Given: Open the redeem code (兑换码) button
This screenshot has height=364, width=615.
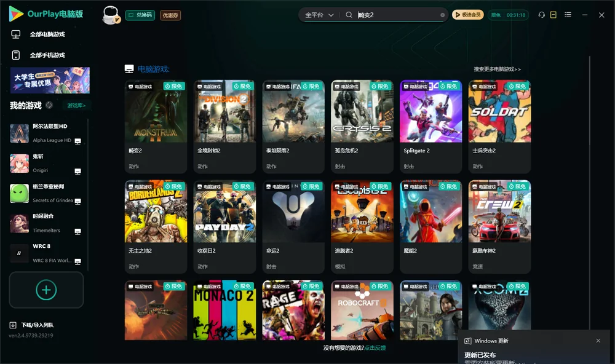Looking at the screenshot, I should [x=140, y=15].
